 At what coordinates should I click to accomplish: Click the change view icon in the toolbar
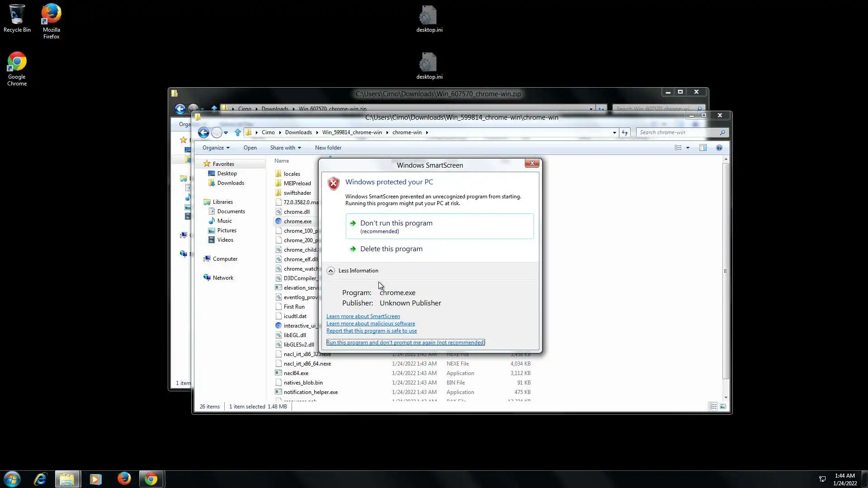678,148
